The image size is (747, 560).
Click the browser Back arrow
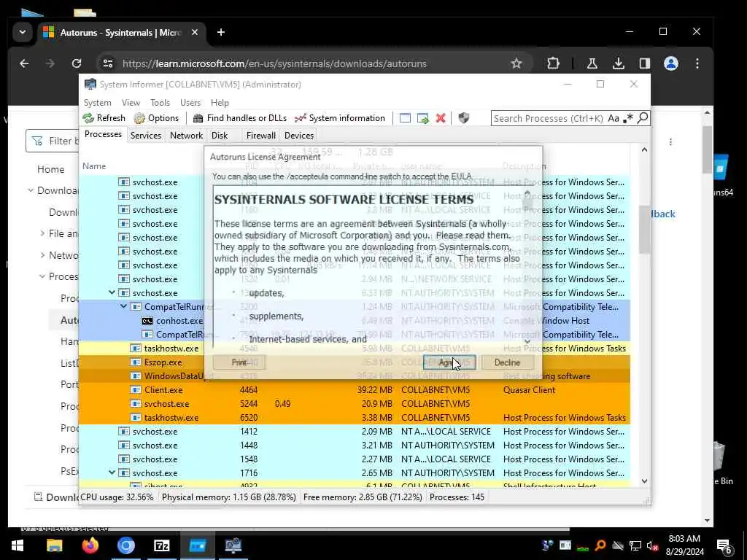point(24,63)
